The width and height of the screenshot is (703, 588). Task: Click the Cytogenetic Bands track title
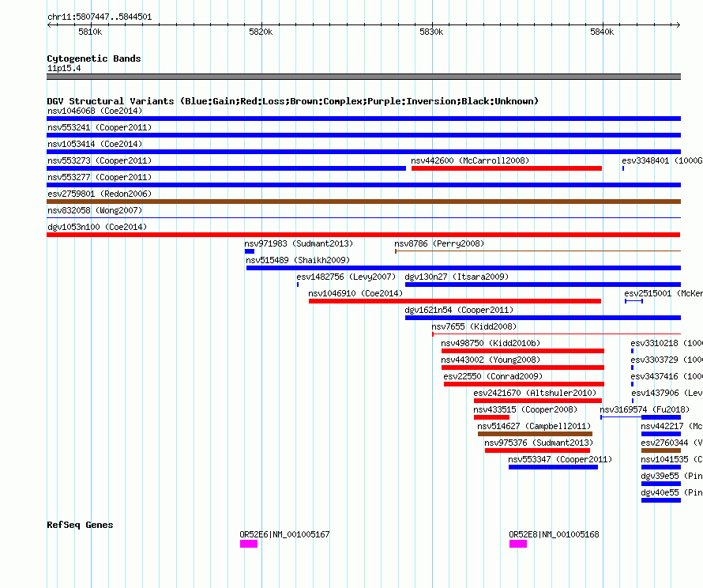point(94,58)
